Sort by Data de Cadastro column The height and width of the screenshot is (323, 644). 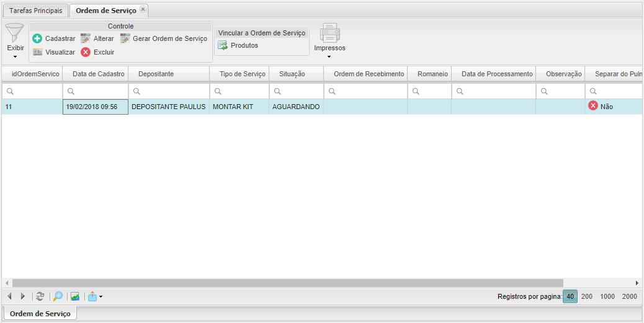pyautogui.click(x=96, y=74)
